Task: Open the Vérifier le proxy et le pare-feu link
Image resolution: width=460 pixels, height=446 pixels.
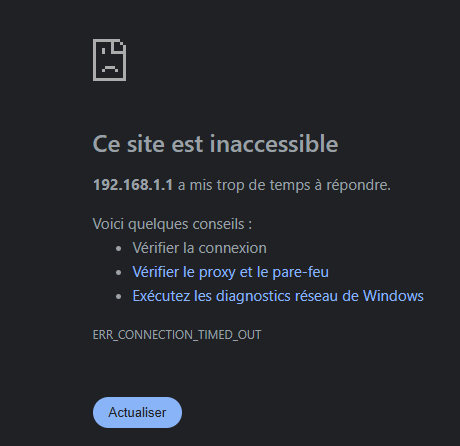Action: coord(230,272)
